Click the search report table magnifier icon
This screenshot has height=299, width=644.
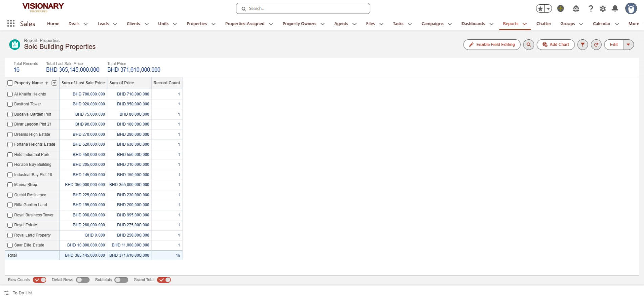528,45
